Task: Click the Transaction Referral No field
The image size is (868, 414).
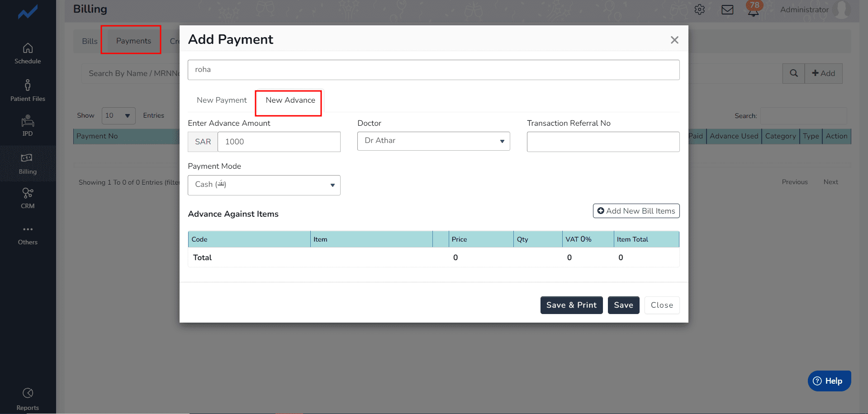Action: pyautogui.click(x=602, y=142)
